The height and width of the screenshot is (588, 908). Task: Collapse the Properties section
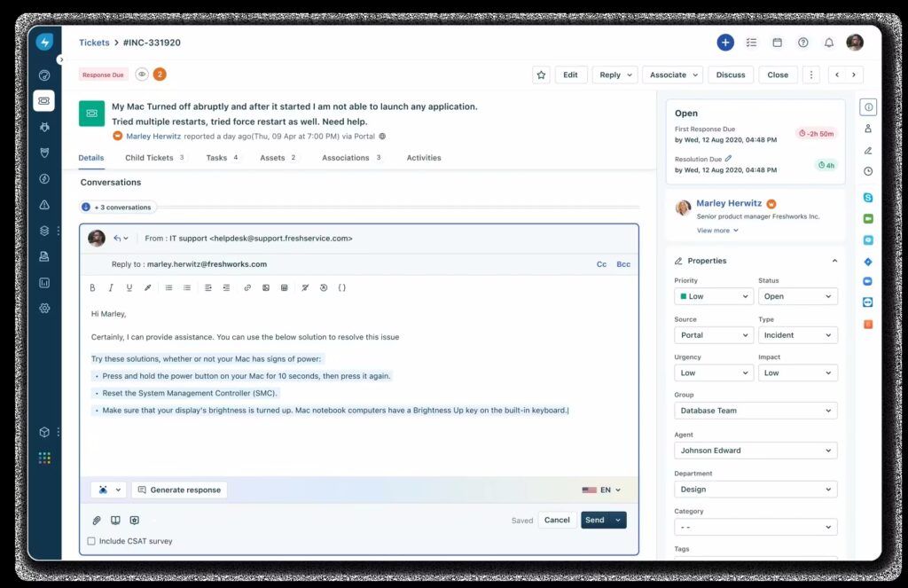pyautogui.click(x=834, y=260)
